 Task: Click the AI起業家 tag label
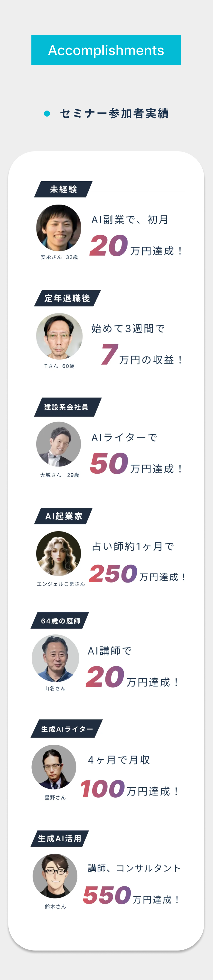(x=64, y=516)
